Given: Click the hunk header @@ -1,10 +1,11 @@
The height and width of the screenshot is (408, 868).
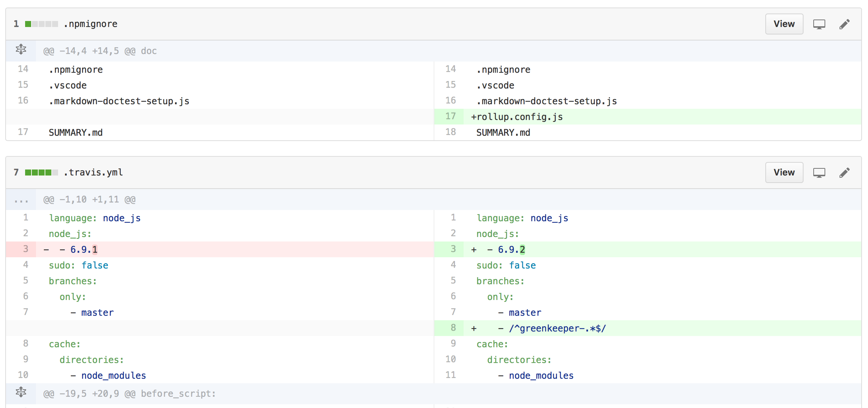Looking at the screenshot, I should click(90, 200).
